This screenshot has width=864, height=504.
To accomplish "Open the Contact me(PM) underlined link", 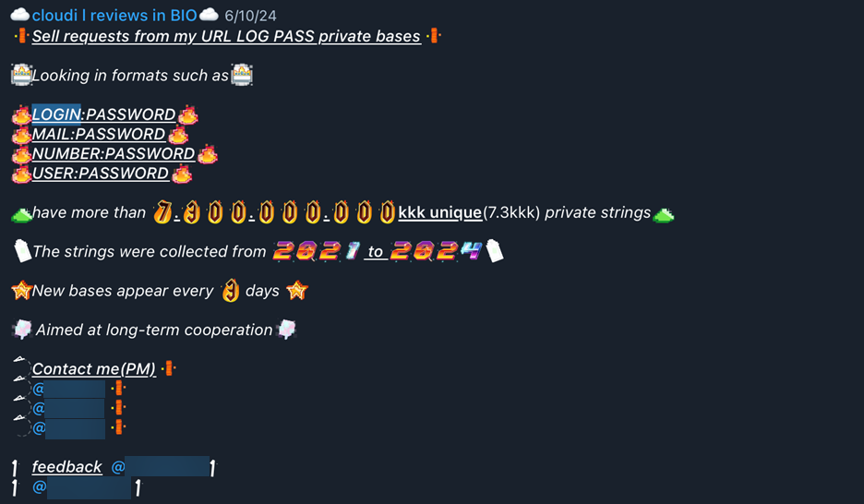I will click(x=93, y=368).
